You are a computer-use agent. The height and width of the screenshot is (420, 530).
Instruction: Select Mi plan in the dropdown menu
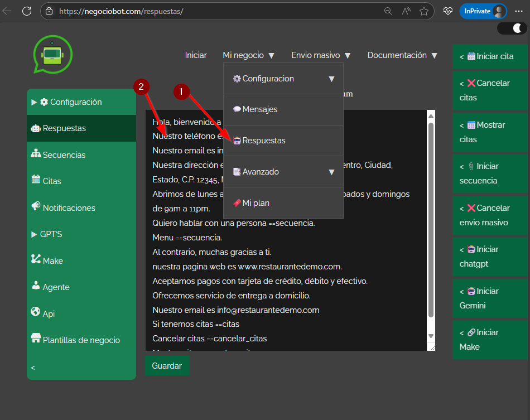(283, 203)
